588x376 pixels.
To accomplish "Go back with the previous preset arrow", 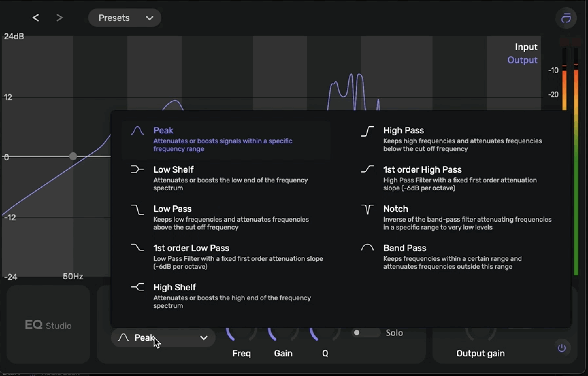I will pyautogui.click(x=36, y=18).
